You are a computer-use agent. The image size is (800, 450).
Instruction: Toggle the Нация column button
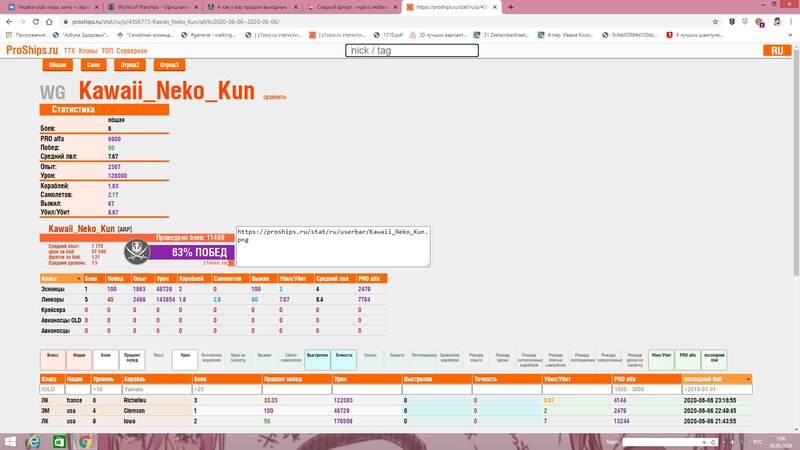pyautogui.click(x=79, y=360)
